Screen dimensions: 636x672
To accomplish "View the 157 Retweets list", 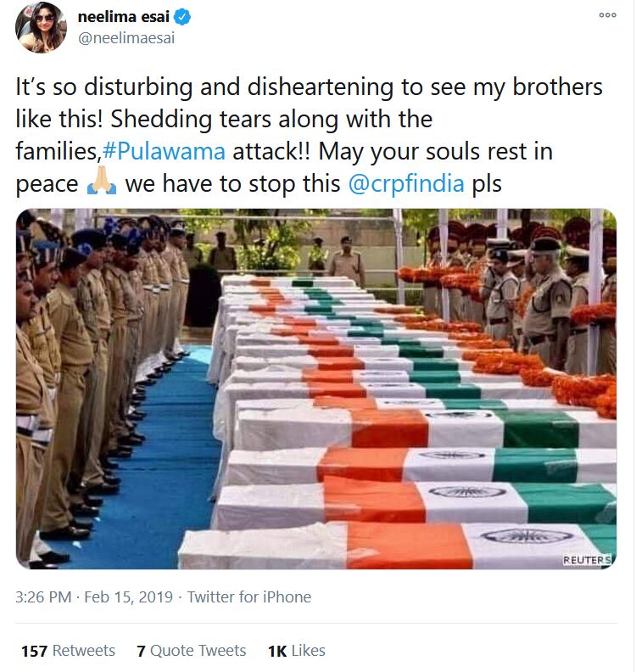I will 68,650.
